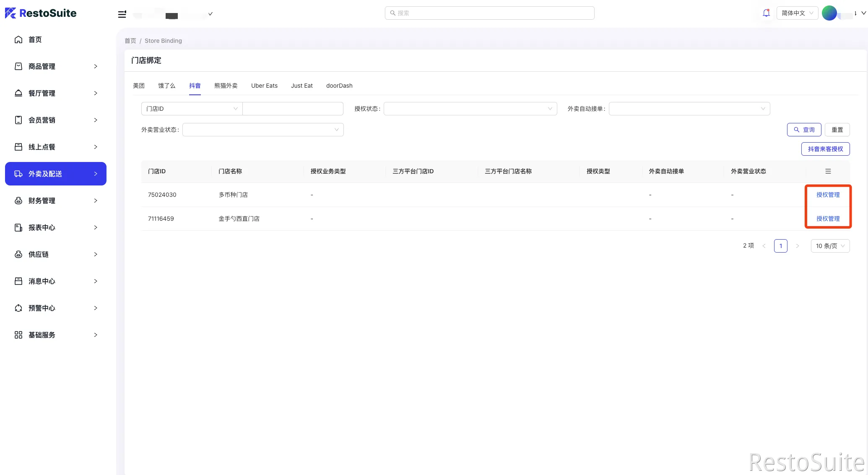Select the 抖音 tab

195,86
